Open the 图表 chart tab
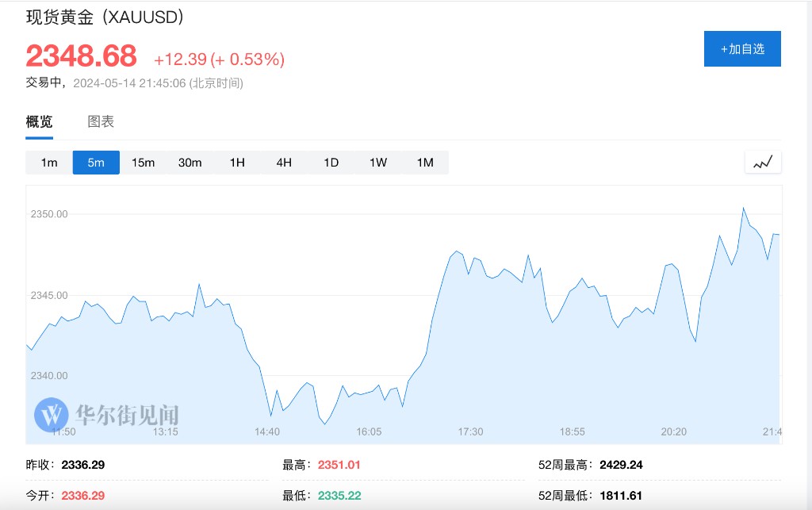 coord(101,122)
